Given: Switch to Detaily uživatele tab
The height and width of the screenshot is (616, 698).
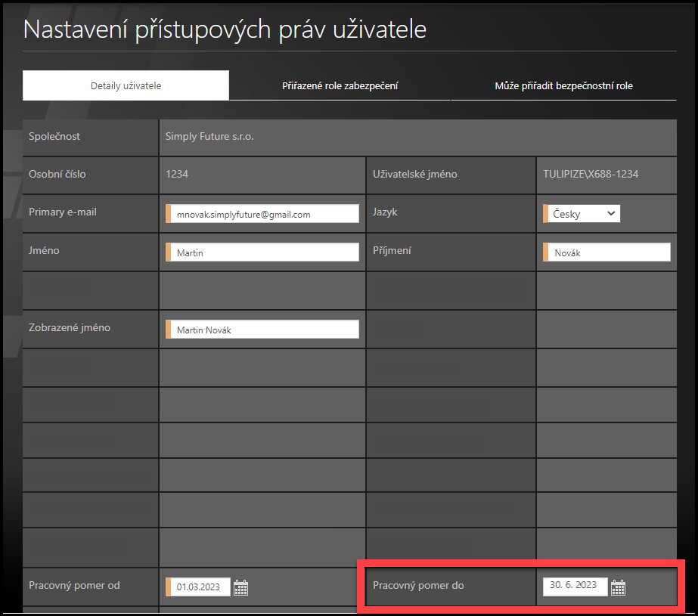Looking at the screenshot, I should 126,85.
